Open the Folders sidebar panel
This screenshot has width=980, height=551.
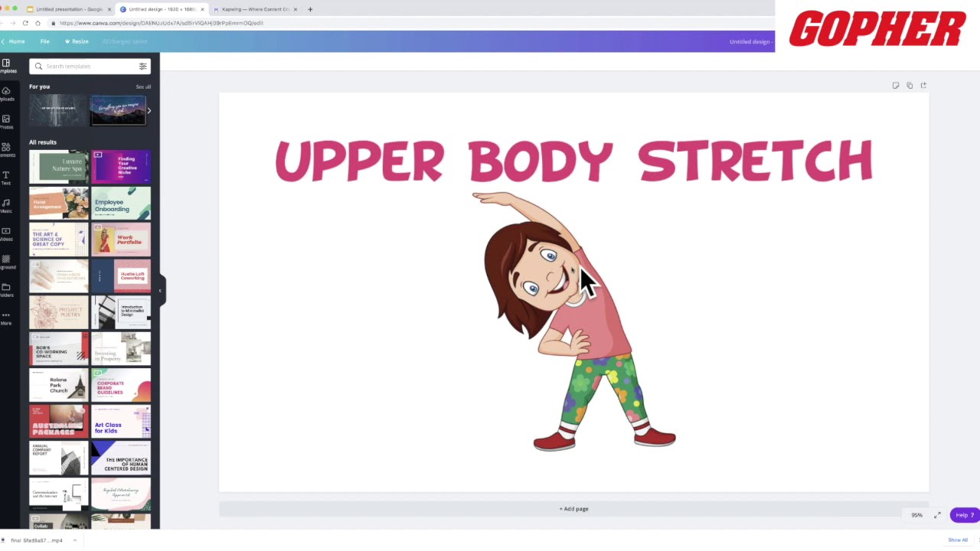pyautogui.click(x=6, y=290)
